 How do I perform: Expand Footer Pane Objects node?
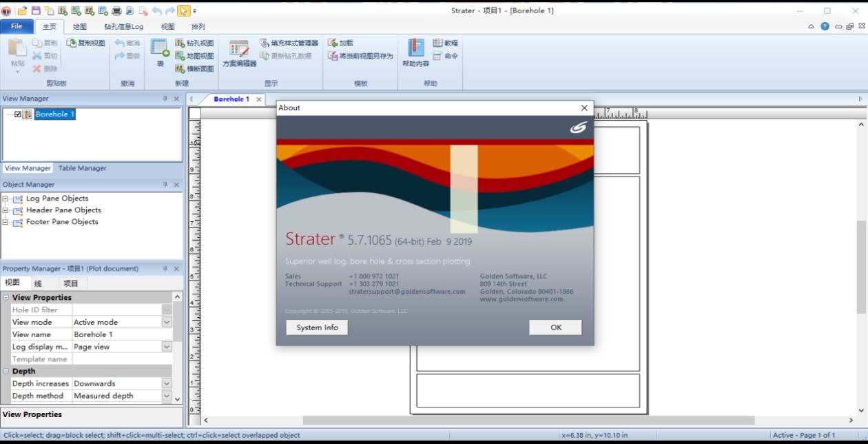(6, 222)
